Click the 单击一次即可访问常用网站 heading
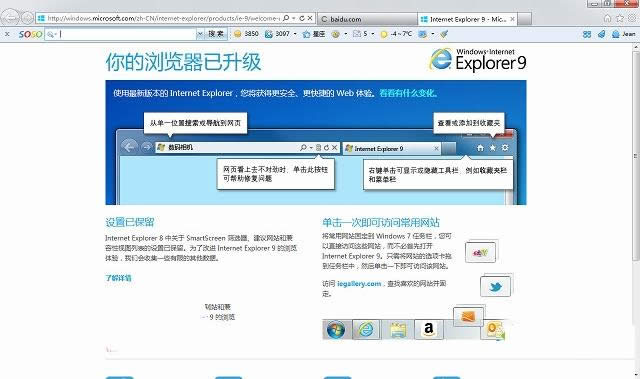The image size is (642, 379). tap(381, 223)
